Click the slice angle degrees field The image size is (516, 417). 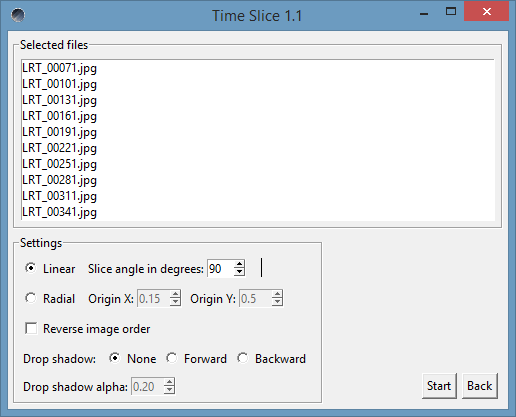click(220, 268)
